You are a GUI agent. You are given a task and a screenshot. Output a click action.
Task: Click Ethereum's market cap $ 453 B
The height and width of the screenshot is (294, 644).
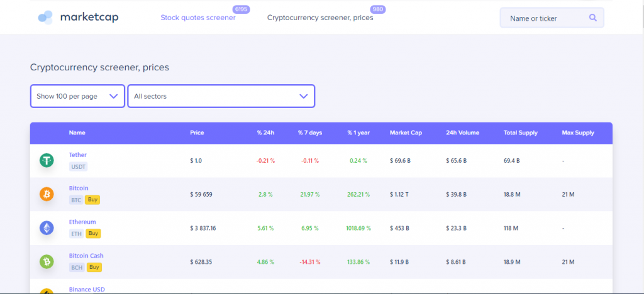coord(399,228)
